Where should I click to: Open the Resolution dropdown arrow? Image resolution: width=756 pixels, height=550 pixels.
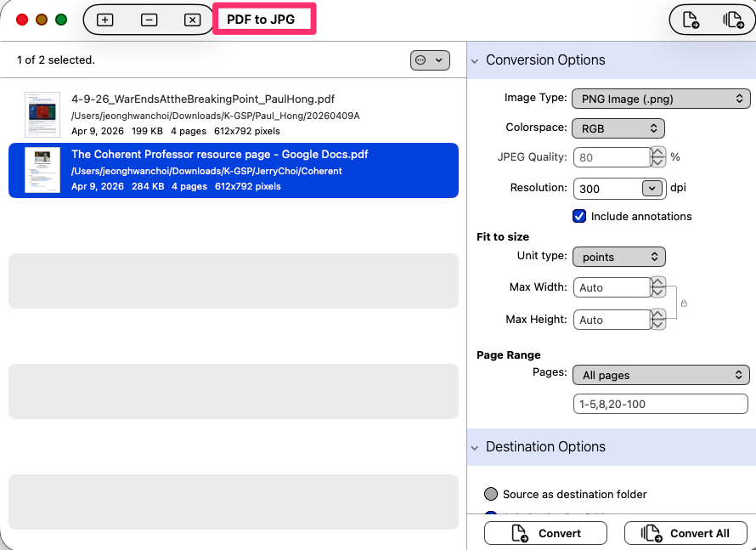[652, 189]
